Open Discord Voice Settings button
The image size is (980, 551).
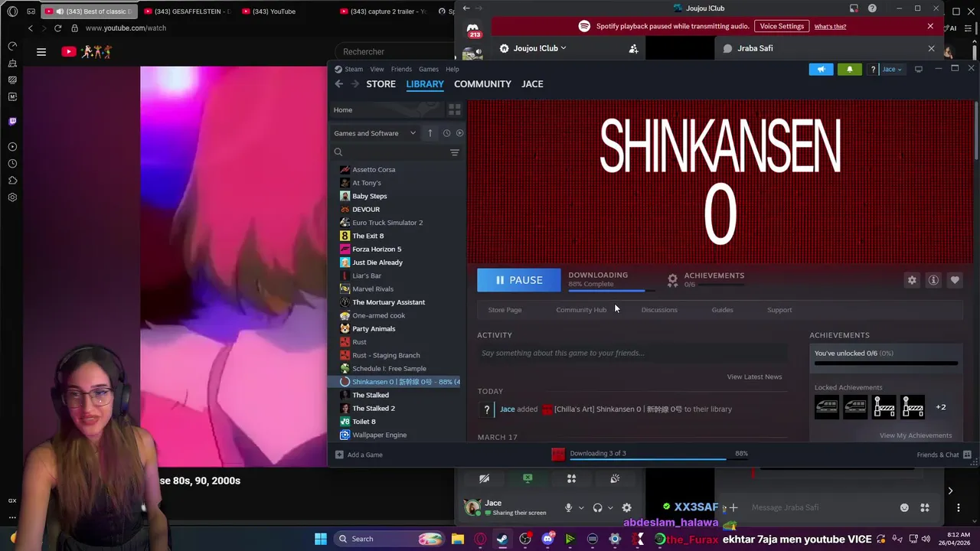point(782,26)
